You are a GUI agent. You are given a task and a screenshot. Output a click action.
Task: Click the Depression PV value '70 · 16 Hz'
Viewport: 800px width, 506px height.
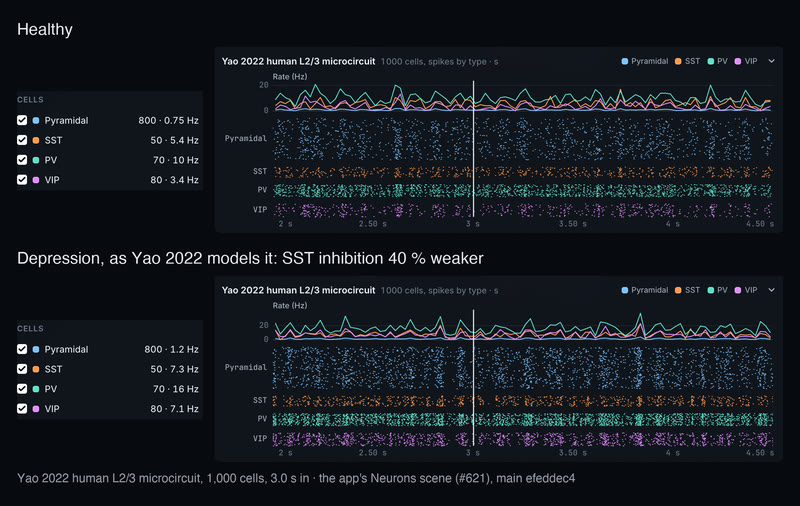point(176,389)
